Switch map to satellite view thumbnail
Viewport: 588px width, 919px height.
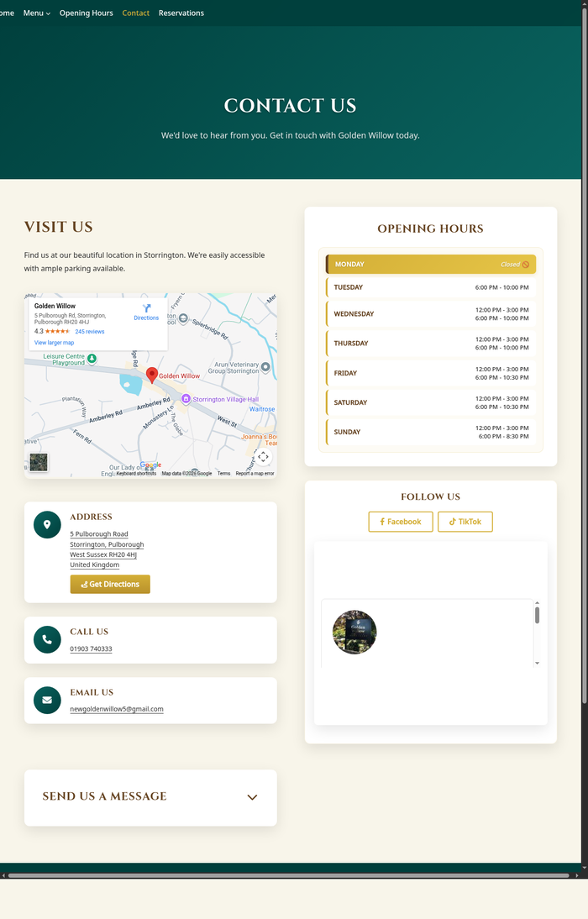coord(39,462)
